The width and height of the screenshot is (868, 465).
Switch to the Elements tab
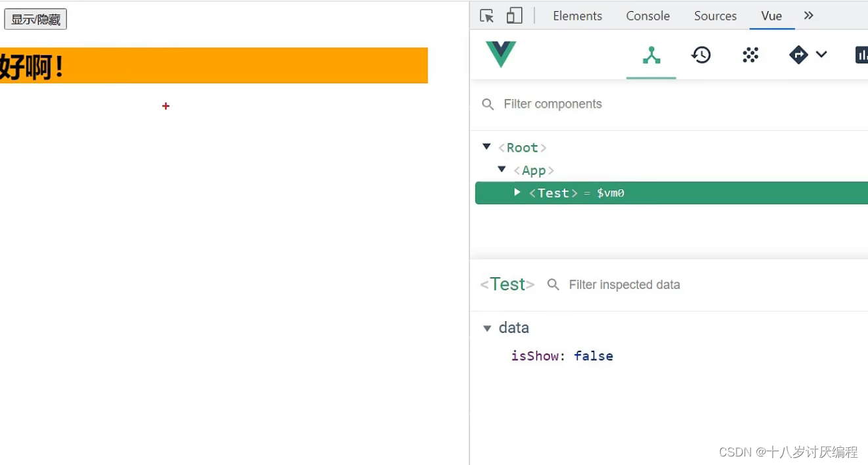click(x=577, y=16)
